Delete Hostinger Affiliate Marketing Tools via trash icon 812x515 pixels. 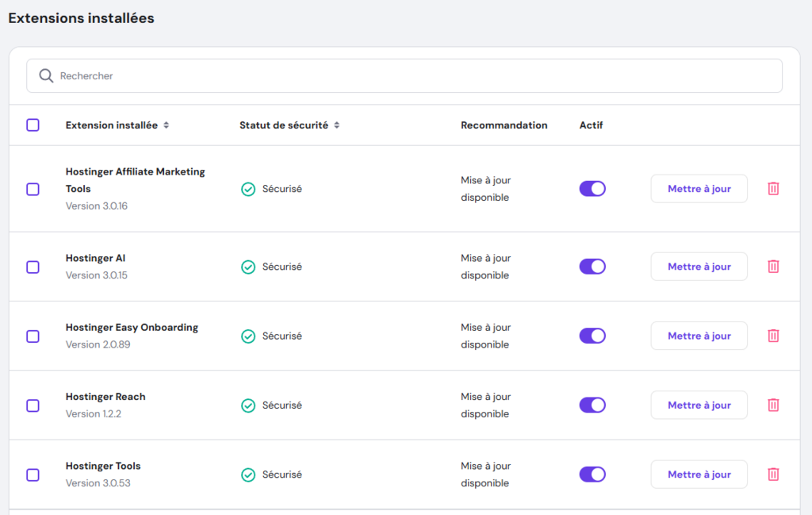pyautogui.click(x=773, y=188)
